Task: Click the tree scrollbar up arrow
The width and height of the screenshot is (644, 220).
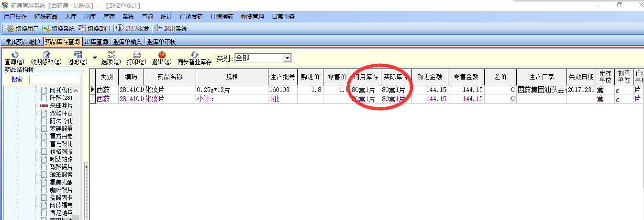Action: (77, 90)
